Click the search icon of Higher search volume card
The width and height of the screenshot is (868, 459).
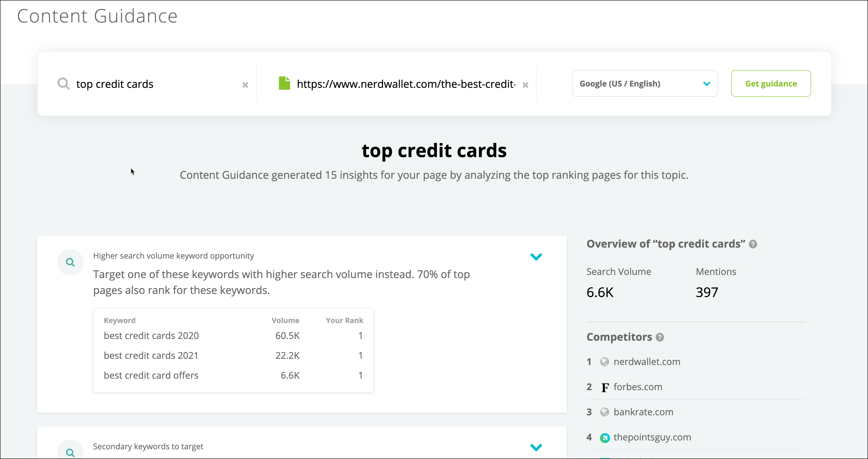70,262
